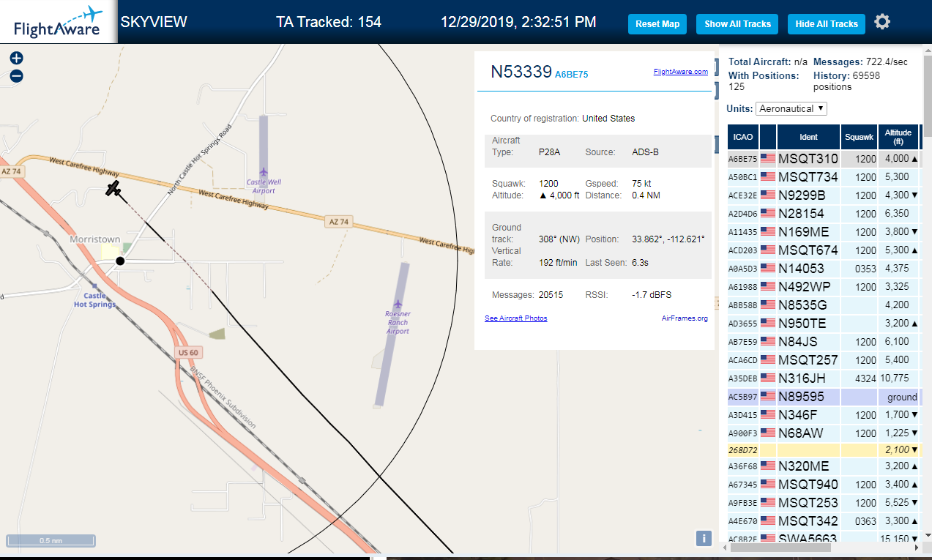Select the N14053 aircraft row

click(824, 268)
